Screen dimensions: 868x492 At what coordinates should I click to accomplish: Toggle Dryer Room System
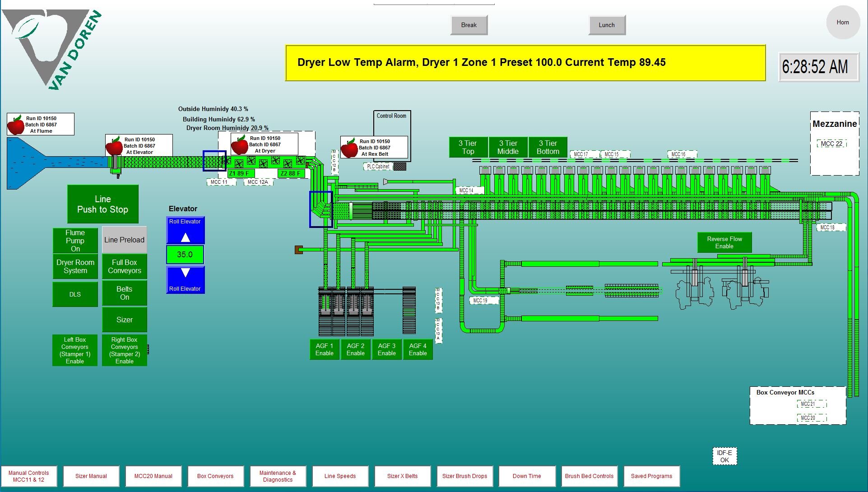[x=75, y=267]
